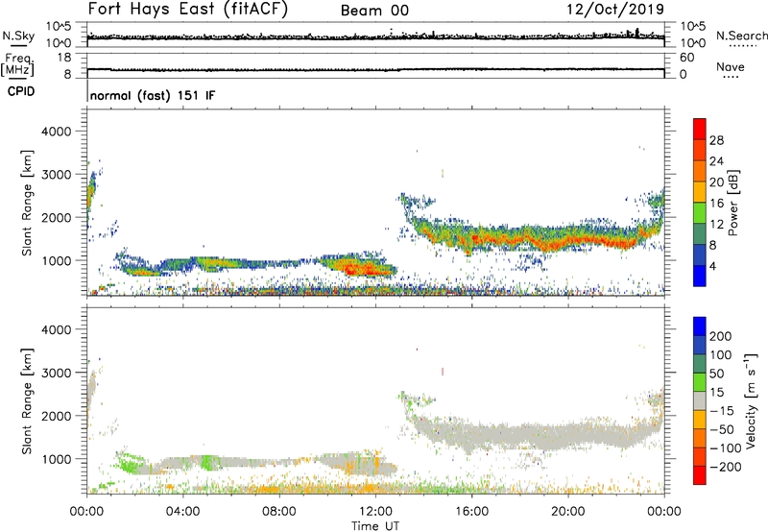Image resolution: width=768 pixels, height=532 pixels.
Task: Click the '24' tick on Power colorbar
Action: coord(716,161)
